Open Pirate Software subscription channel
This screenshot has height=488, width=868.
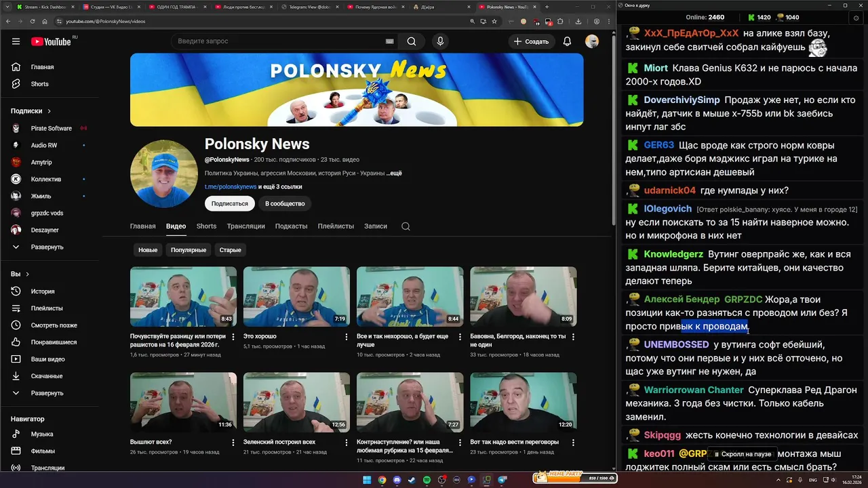(x=51, y=128)
